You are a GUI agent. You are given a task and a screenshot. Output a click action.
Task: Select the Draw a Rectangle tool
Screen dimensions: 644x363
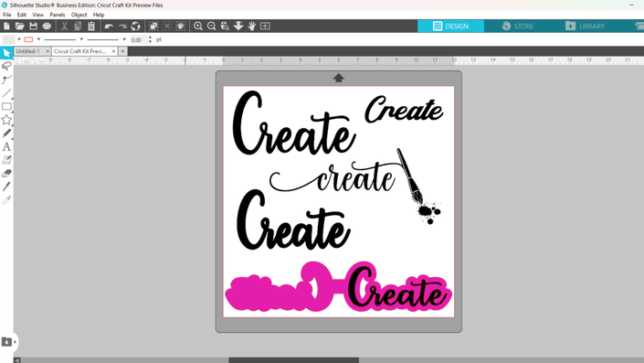(x=6, y=106)
